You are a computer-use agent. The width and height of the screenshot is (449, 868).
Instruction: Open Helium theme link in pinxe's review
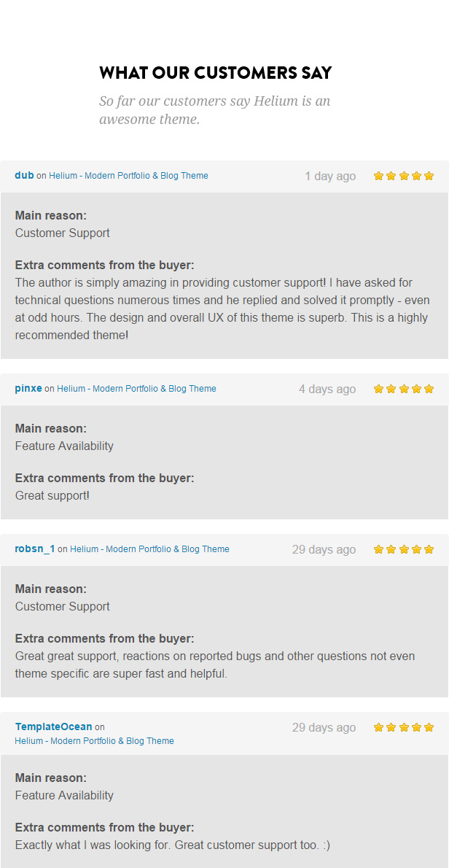pos(136,389)
